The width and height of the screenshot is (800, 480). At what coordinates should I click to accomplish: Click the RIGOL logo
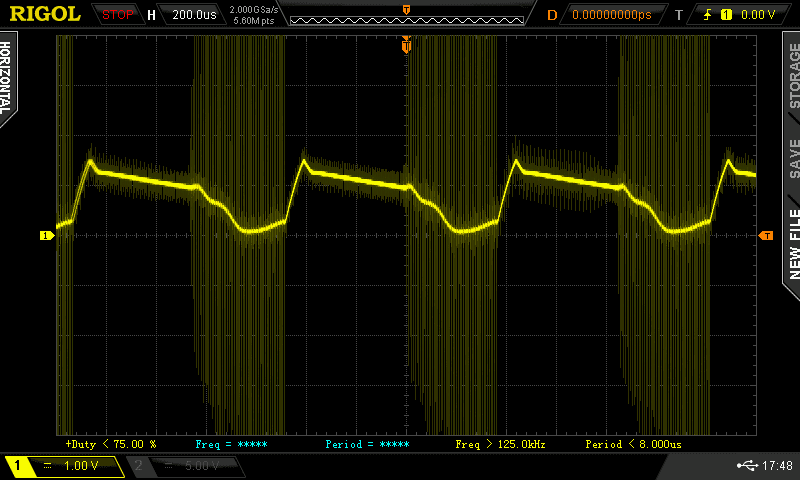point(45,14)
